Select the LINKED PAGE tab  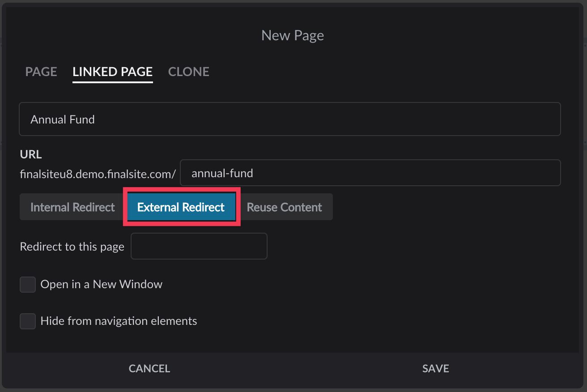[x=112, y=72]
